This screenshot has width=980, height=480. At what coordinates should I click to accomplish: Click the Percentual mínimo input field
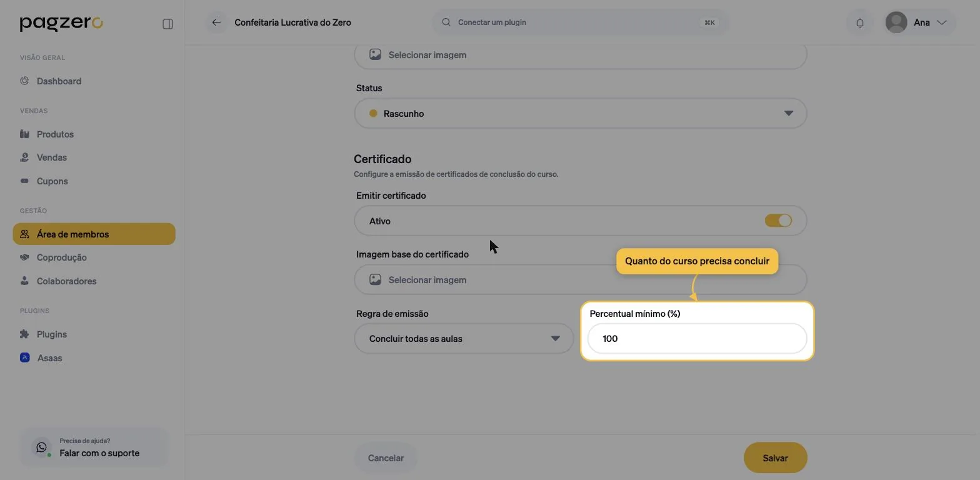697,338
